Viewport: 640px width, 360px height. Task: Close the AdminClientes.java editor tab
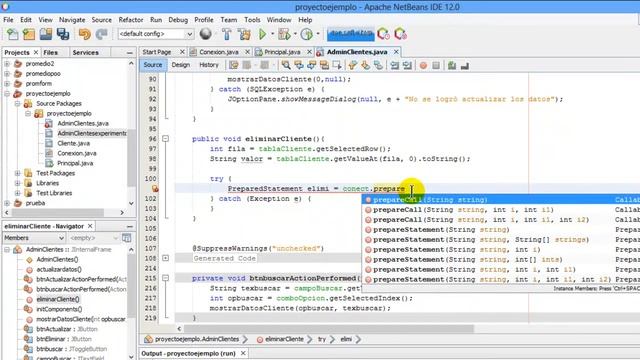[x=396, y=52]
